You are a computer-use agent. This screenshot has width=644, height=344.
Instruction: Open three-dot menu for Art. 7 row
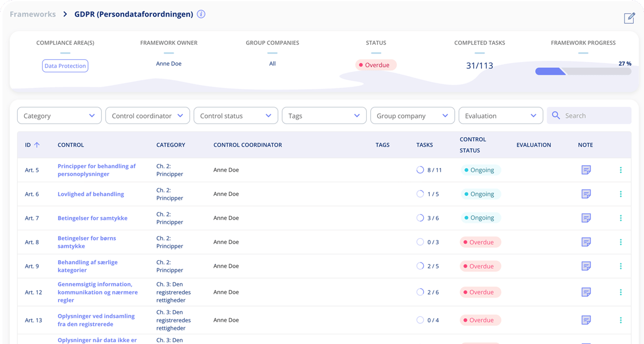coord(620,218)
